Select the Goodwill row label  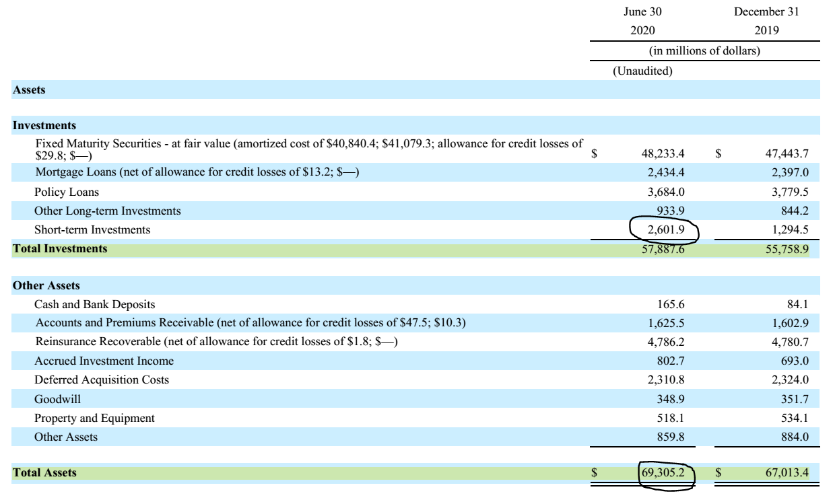57,400
